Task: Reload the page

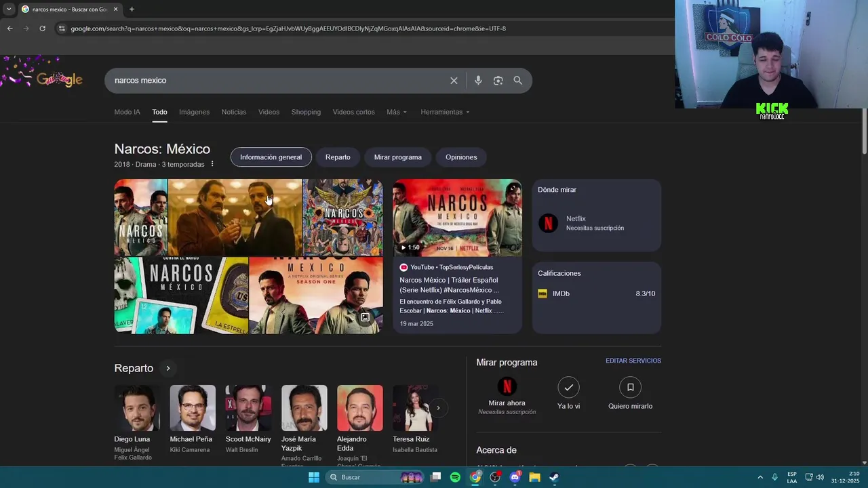Action: pos(42,28)
